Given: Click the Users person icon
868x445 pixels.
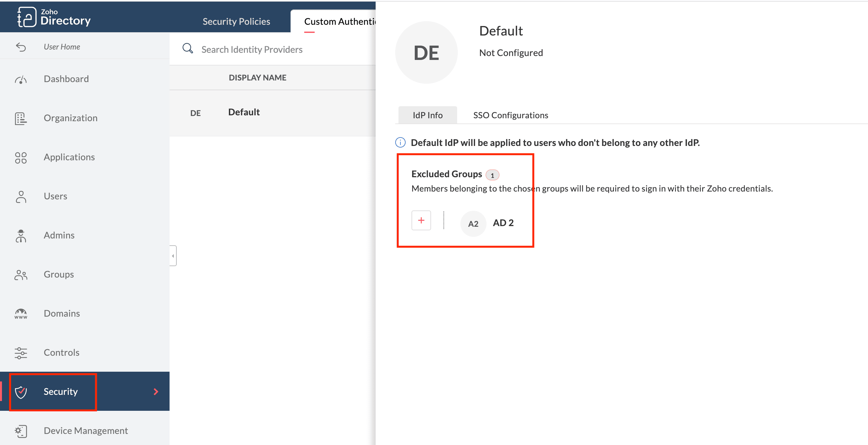Looking at the screenshot, I should tap(21, 196).
